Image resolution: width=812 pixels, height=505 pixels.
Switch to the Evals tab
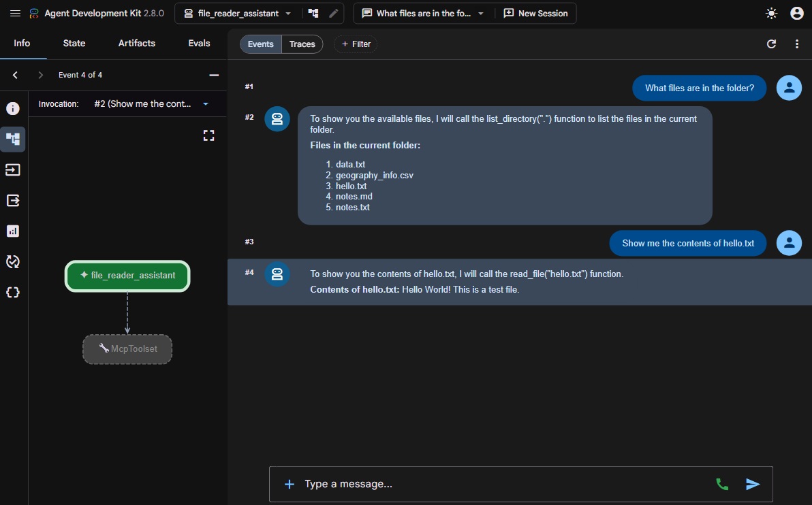click(x=200, y=44)
